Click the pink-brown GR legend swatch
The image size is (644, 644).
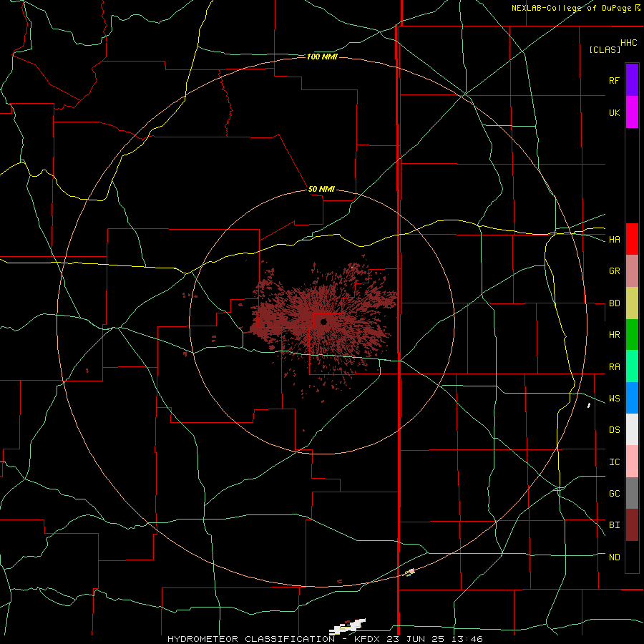(632, 271)
